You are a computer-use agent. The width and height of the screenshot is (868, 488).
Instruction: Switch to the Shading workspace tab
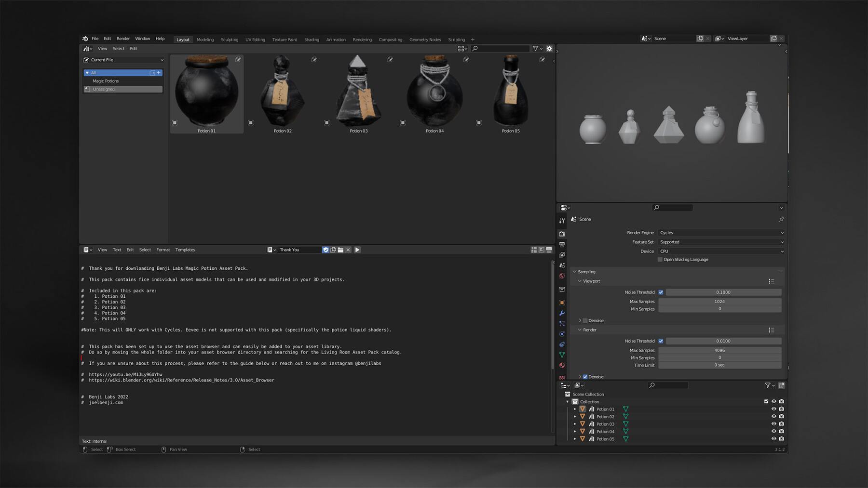coord(312,39)
